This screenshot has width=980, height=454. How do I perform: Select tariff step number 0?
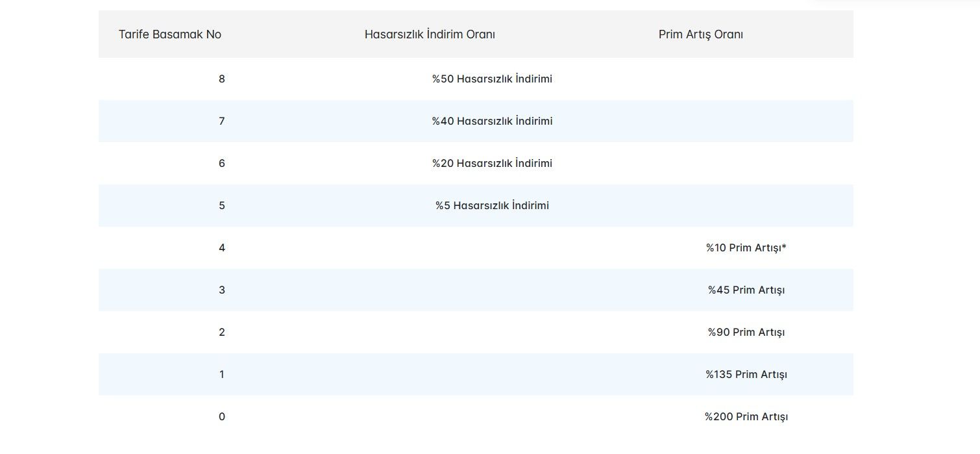222,417
